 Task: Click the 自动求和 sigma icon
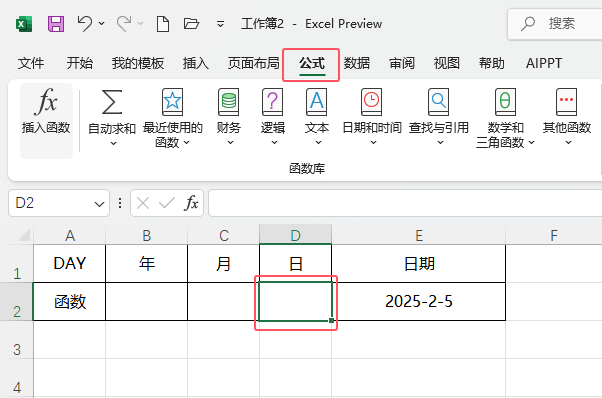click(112, 102)
